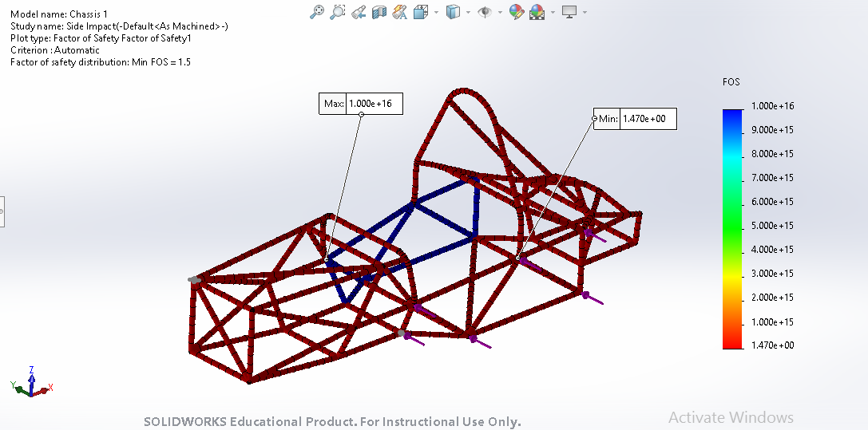
Task: Click the legend value 4.000e+15
Action: tap(772, 249)
